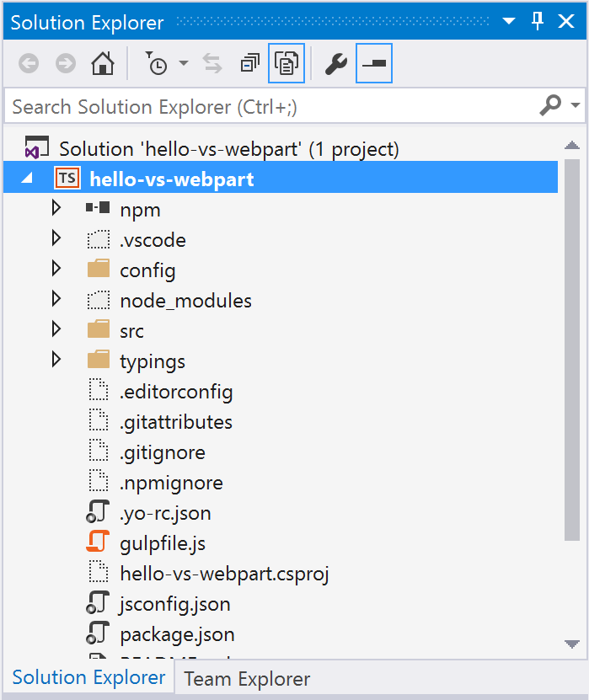Expand the npm node
The height and width of the screenshot is (700, 589).
tap(56, 207)
